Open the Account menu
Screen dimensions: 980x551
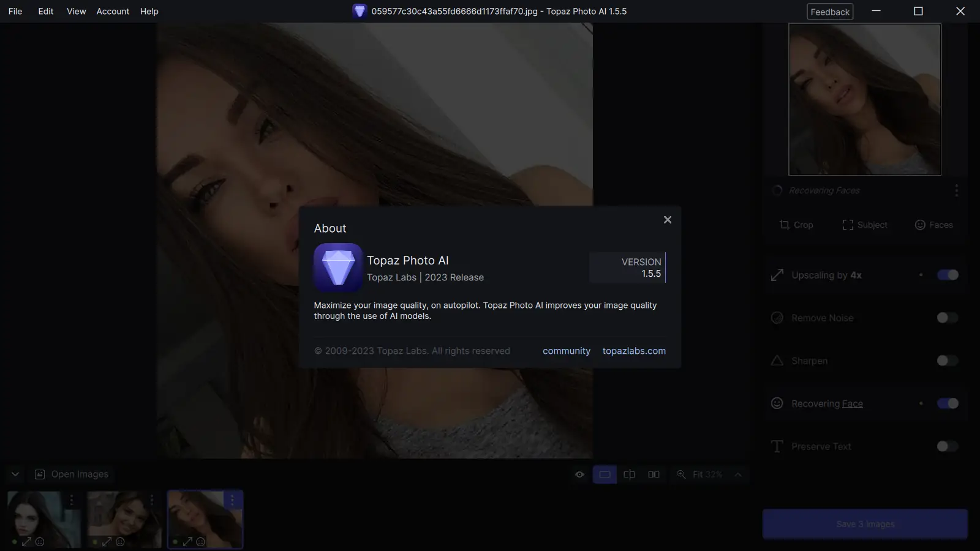point(113,11)
